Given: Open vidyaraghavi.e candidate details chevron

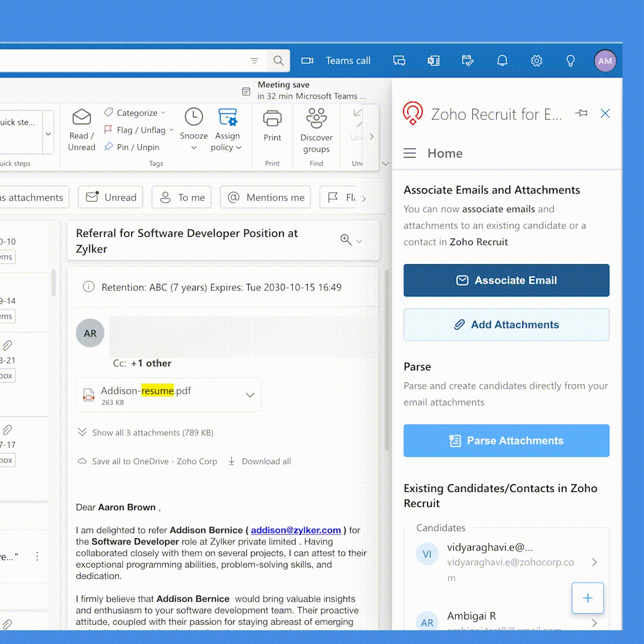Looking at the screenshot, I should click(595, 562).
